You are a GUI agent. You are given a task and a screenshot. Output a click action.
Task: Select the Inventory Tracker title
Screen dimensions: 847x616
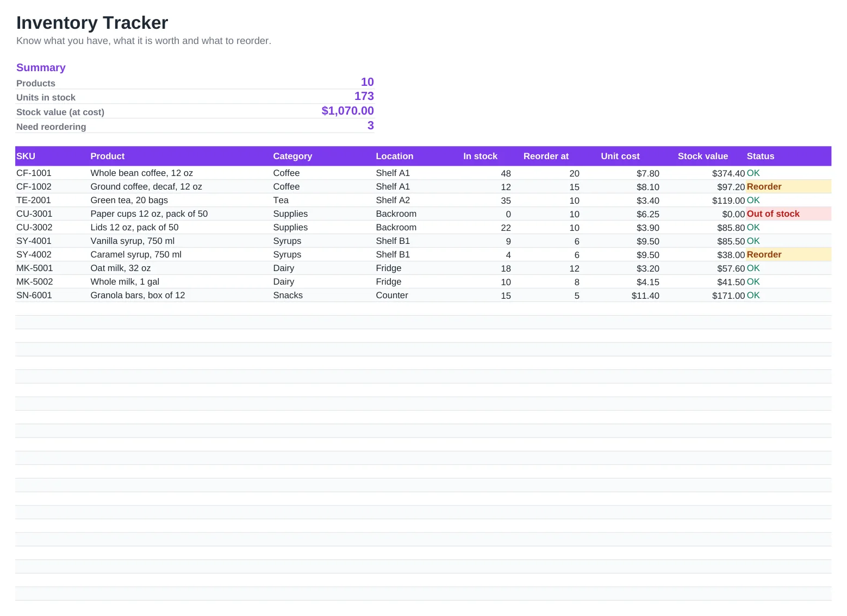92,23
